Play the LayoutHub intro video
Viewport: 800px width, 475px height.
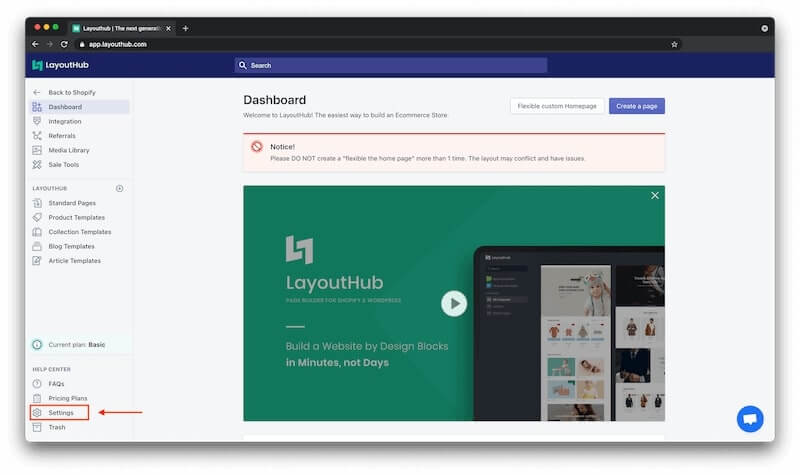[454, 304]
